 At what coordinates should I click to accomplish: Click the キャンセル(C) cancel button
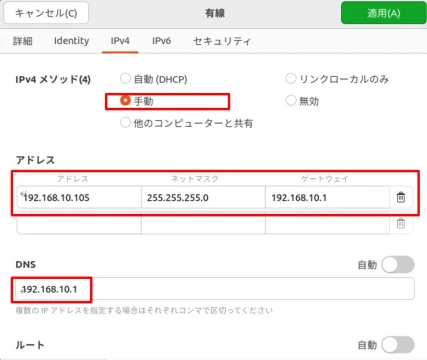point(46,13)
